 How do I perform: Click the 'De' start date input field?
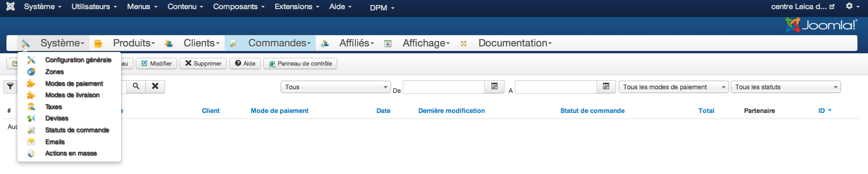click(x=444, y=87)
